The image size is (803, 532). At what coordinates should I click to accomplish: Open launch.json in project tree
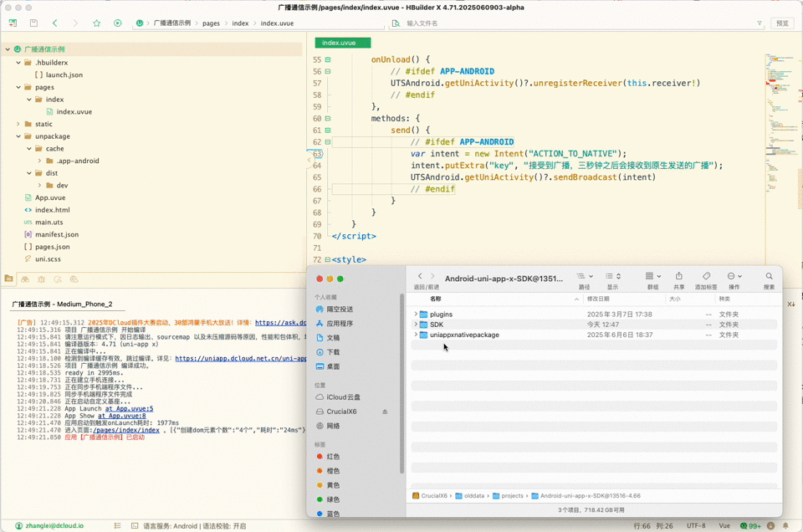click(x=64, y=74)
